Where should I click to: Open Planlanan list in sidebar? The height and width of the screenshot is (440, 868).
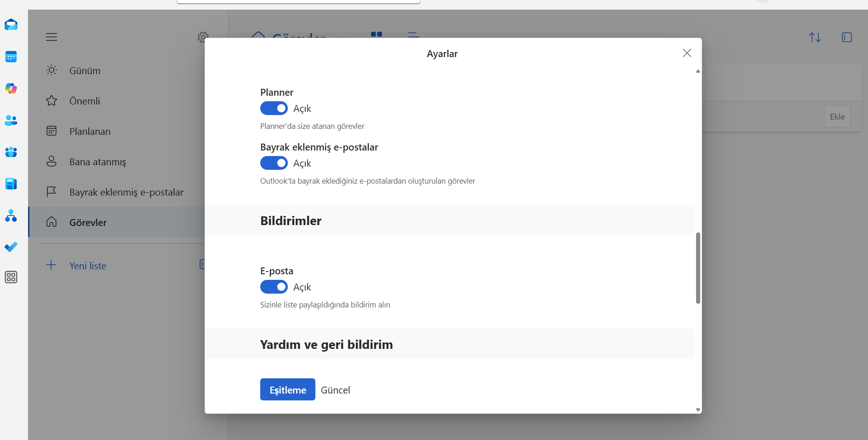pos(116,131)
